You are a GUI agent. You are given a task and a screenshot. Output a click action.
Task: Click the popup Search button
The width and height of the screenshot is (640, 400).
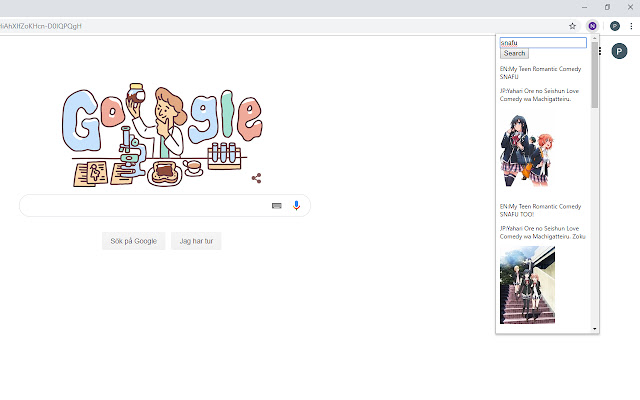[x=514, y=54]
